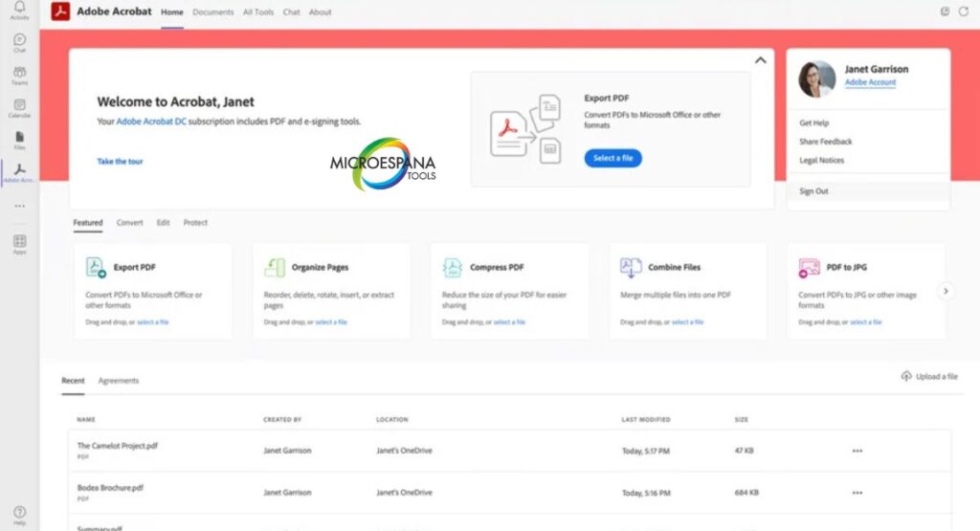
Task: Select the Convert category tab
Action: pyautogui.click(x=129, y=223)
